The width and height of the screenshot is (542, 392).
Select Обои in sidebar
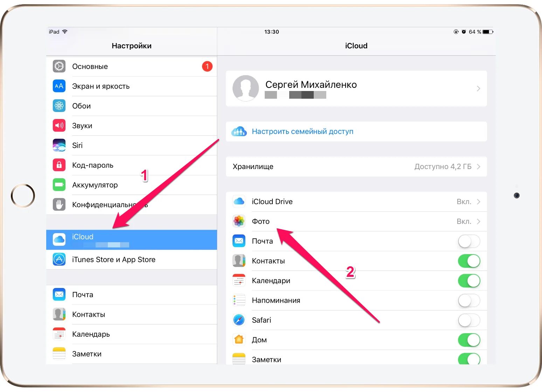[x=132, y=106]
